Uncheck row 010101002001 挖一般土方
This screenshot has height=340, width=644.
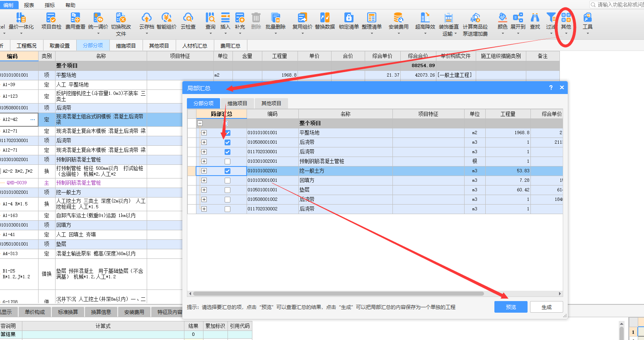228,171
